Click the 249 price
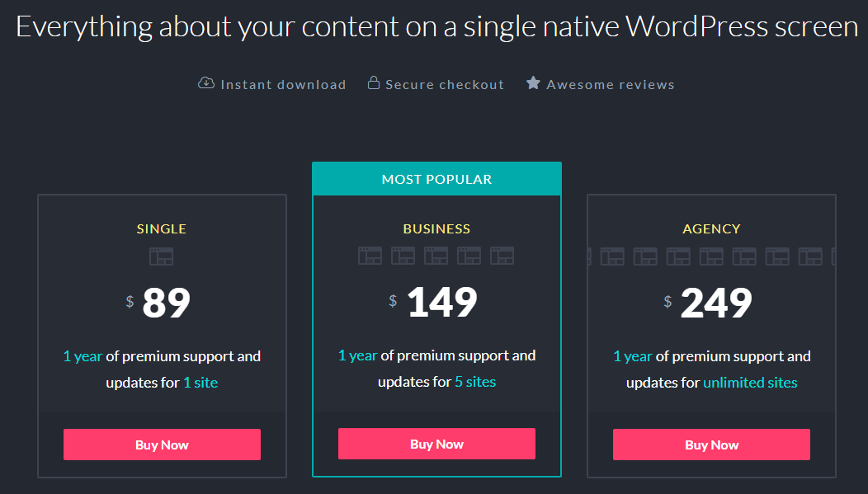 click(716, 303)
